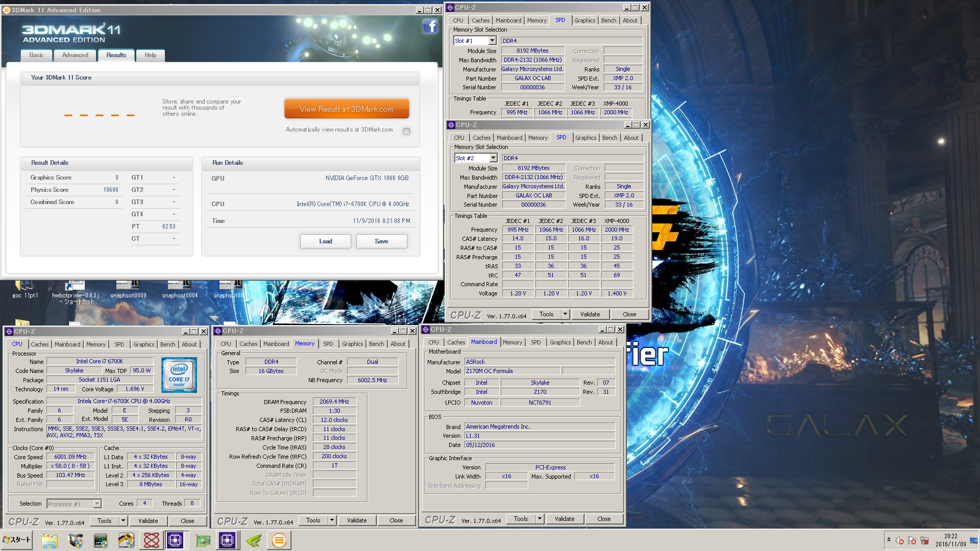The height and width of the screenshot is (551, 980).
Task: Switch to first CPU-Z taskbar button
Action: [x=175, y=540]
